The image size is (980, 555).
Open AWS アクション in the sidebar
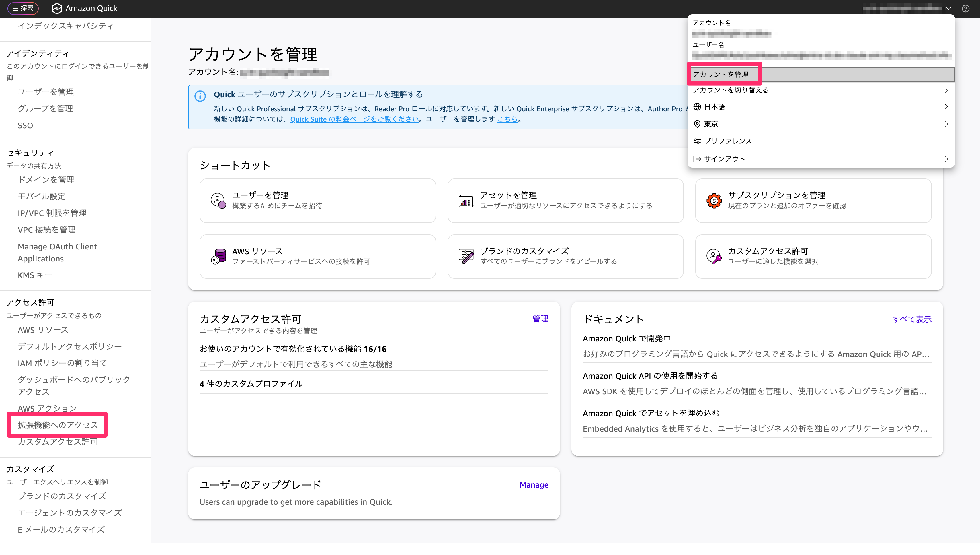click(x=47, y=409)
